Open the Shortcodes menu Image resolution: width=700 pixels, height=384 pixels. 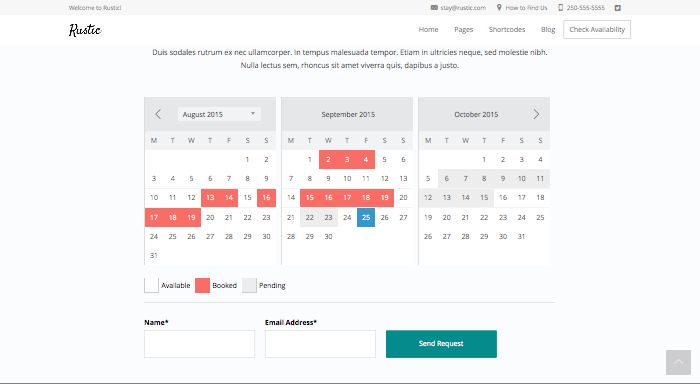point(507,29)
